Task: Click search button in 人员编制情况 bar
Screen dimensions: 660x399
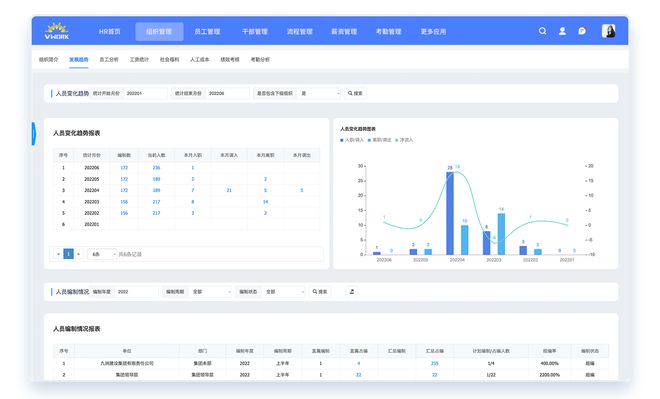Action: click(x=320, y=292)
